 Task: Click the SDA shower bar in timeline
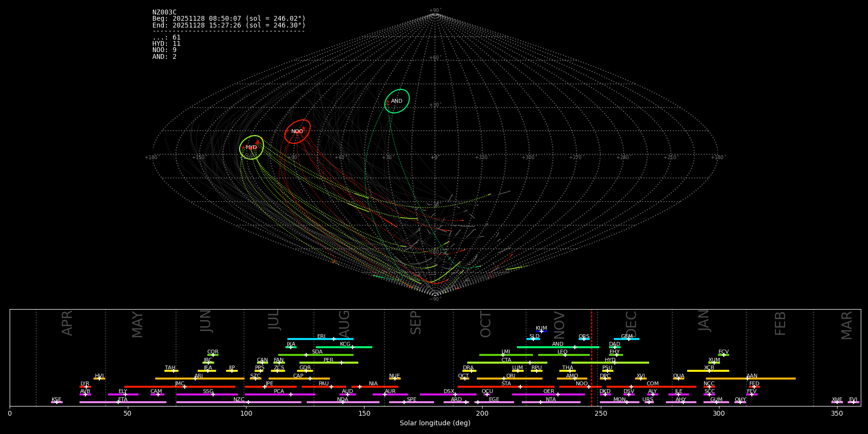pyautogui.click(x=316, y=355)
